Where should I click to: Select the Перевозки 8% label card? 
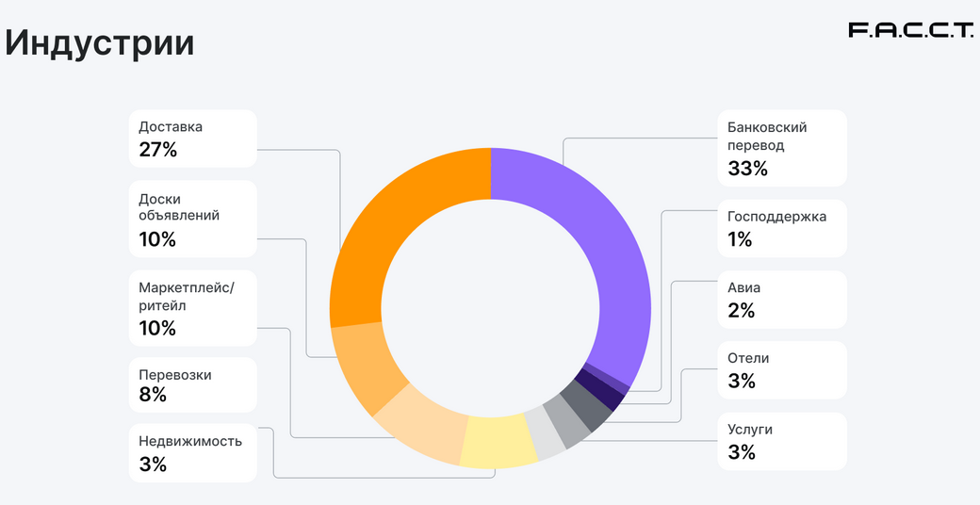tap(193, 384)
